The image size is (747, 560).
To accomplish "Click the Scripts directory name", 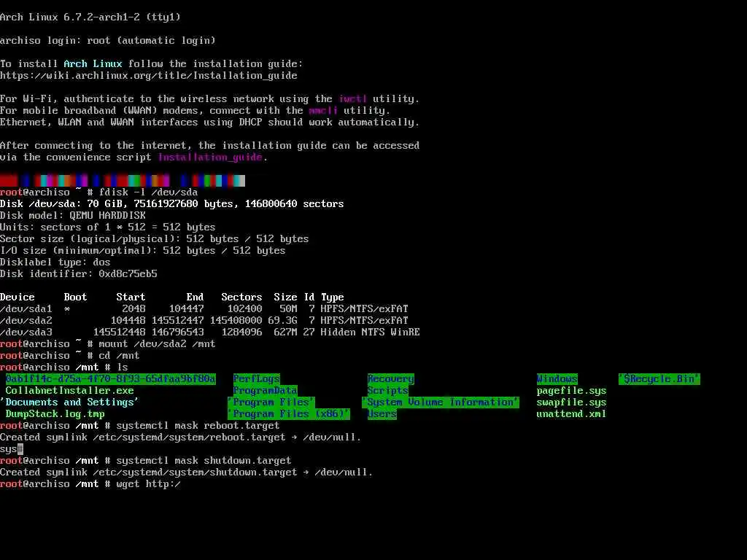I will coord(388,391).
